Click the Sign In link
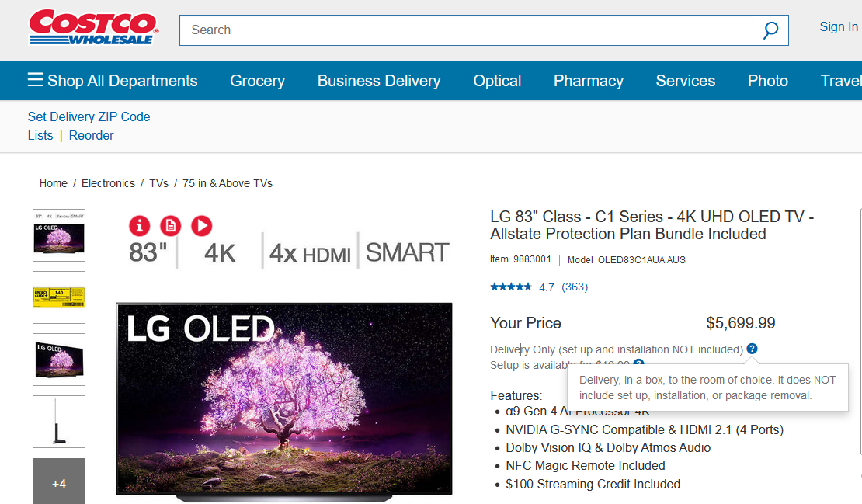Image resolution: width=862 pixels, height=504 pixels. coord(839,27)
